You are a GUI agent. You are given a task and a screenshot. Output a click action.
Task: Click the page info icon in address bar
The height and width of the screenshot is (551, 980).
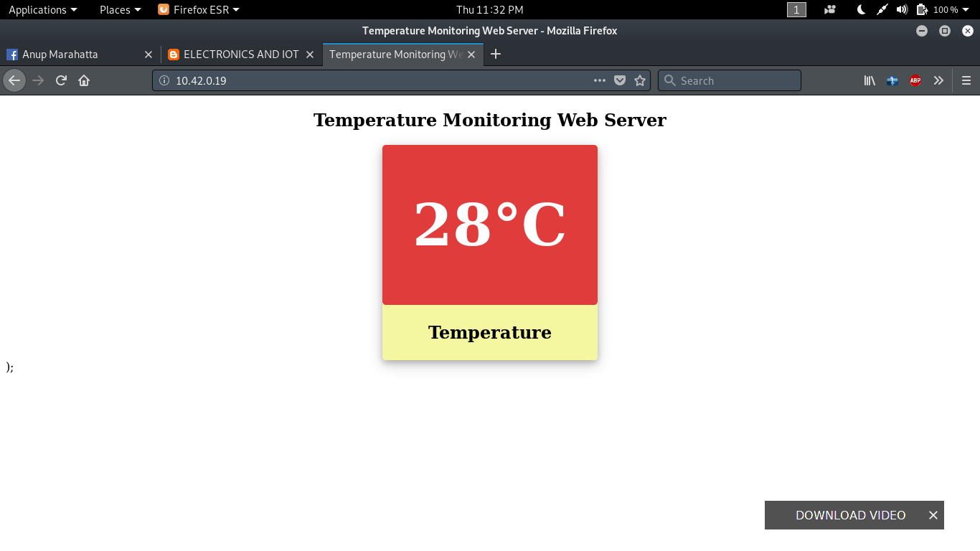(164, 80)
